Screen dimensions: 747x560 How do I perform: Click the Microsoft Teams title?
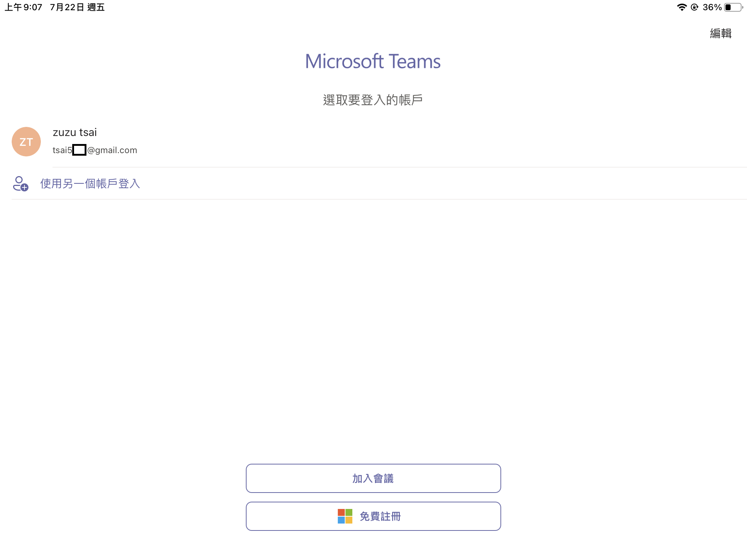pos(373,61)
